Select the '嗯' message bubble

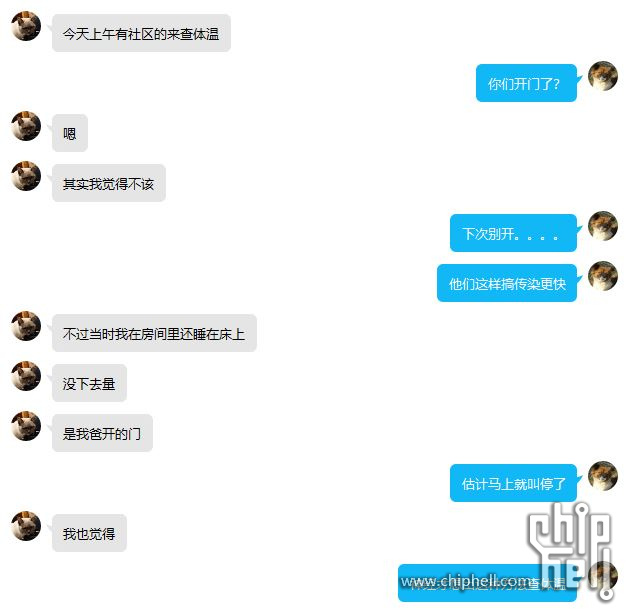[x=70, y=133]
